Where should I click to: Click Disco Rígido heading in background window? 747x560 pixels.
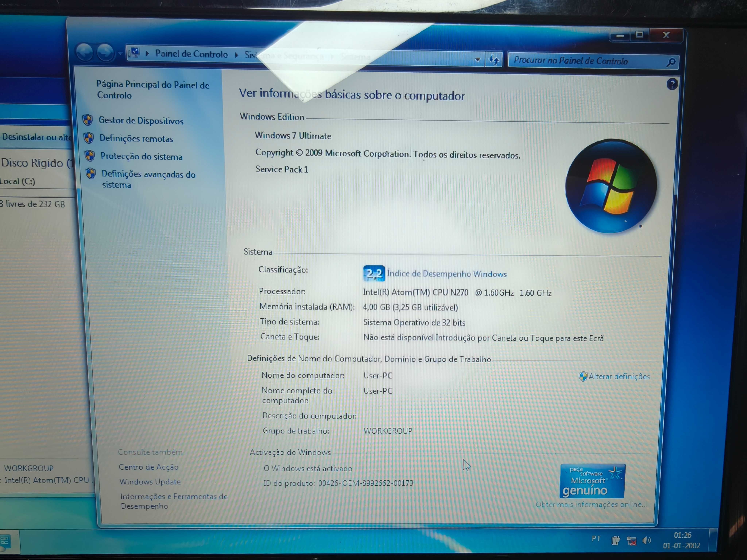coord(37,163)
